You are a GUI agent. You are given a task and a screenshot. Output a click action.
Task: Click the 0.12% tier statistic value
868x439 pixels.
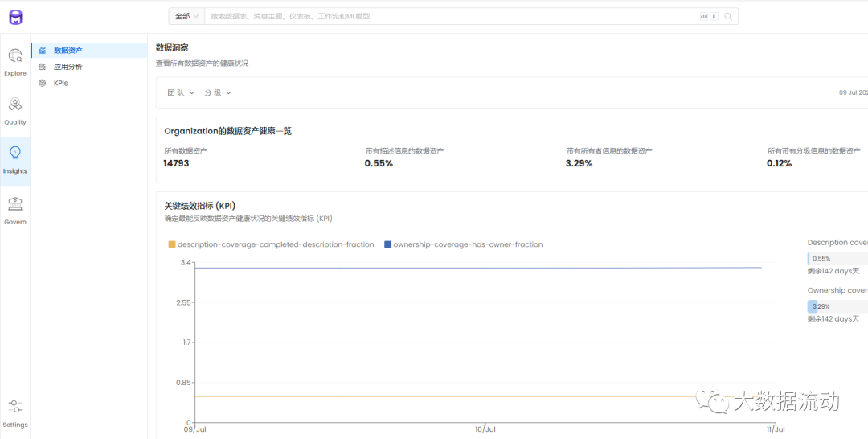(779, 163)
